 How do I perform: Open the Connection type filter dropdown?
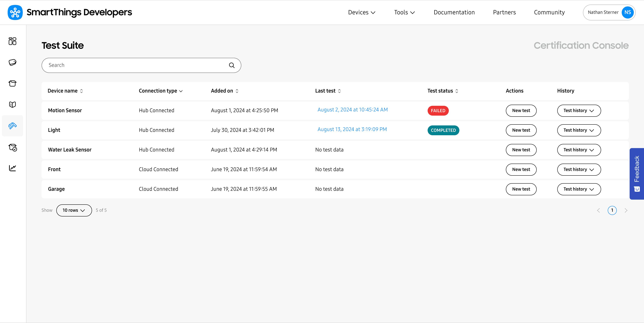[161, 91]
